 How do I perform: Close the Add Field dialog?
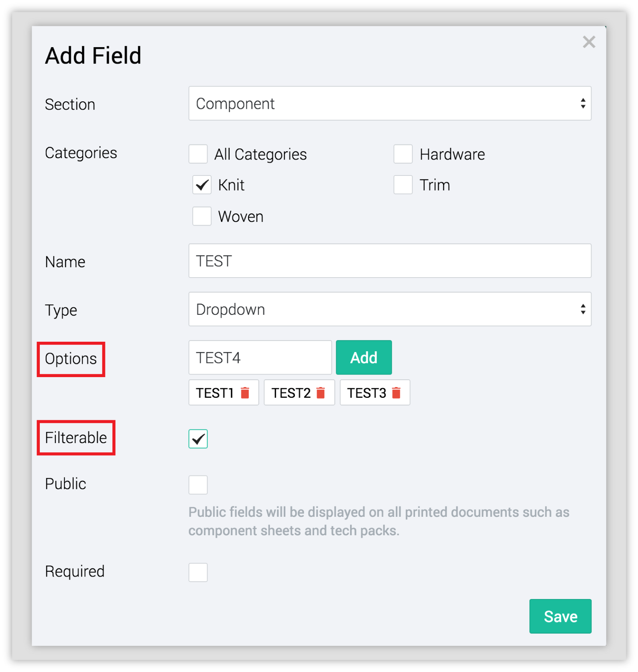coord(589,42)
